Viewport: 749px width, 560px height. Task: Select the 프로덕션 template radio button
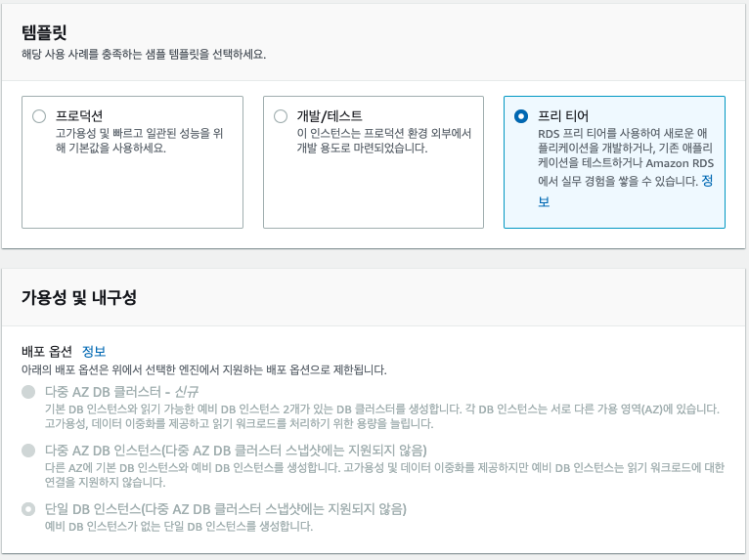coord(39,116)
